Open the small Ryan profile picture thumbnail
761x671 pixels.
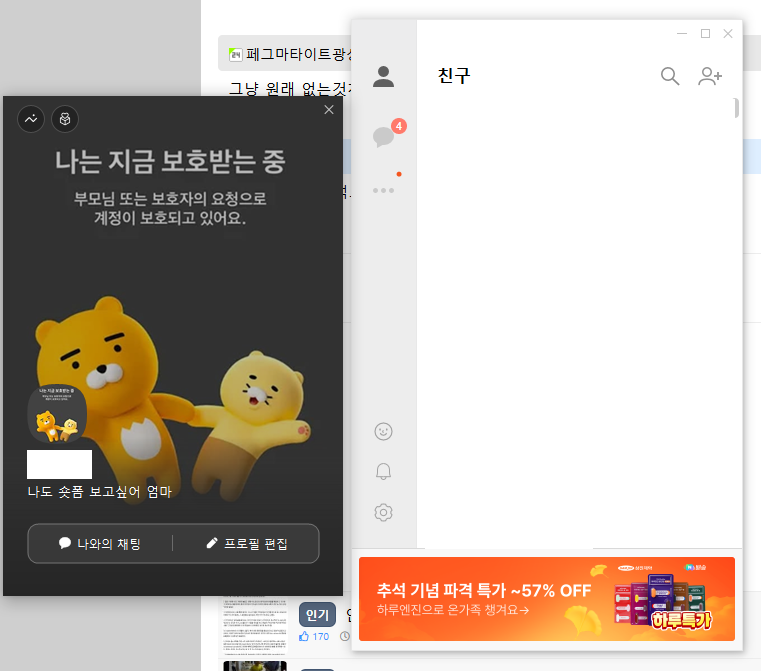[57, 414]
